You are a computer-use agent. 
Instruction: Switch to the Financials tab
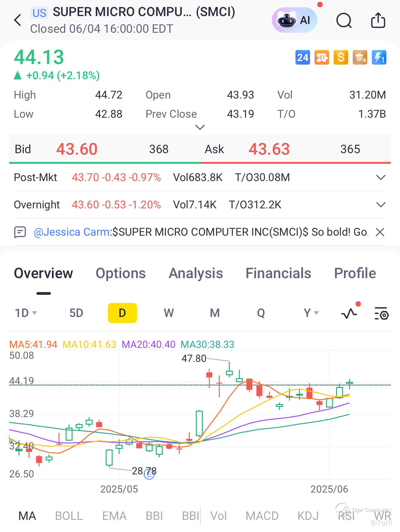pos(278,273)
